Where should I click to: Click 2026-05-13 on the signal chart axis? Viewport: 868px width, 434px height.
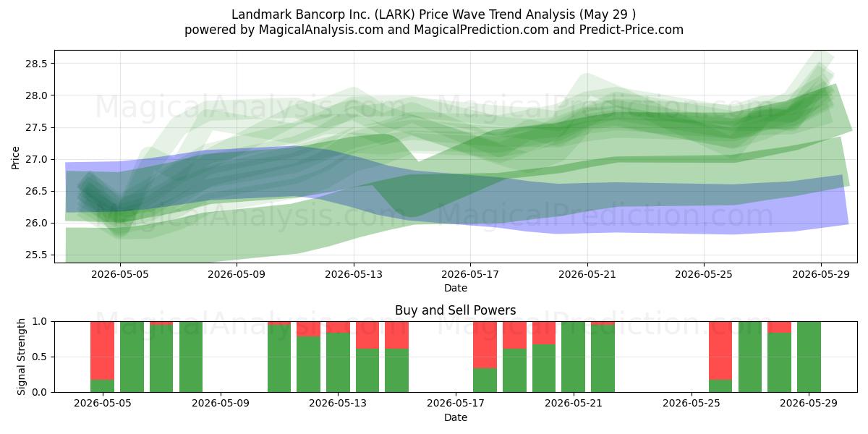338,404
